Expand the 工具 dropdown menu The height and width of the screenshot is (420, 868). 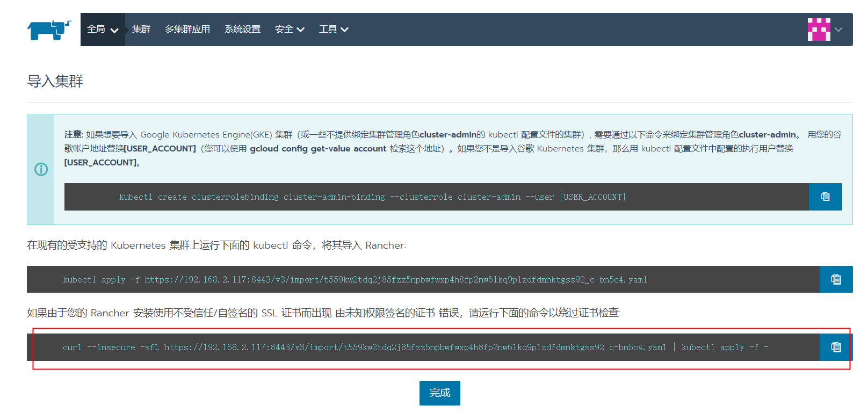pos(334,30)
